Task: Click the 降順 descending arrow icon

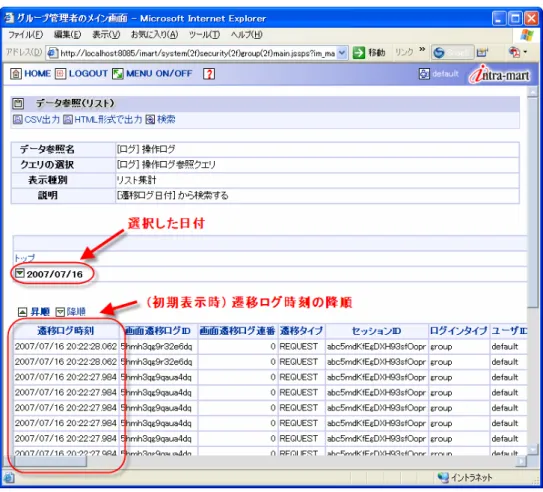Action: [60, 312]
